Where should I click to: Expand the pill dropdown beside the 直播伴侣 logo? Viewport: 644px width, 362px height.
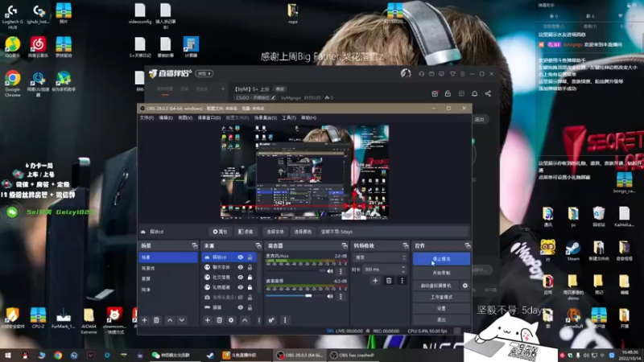click(204, 74)
